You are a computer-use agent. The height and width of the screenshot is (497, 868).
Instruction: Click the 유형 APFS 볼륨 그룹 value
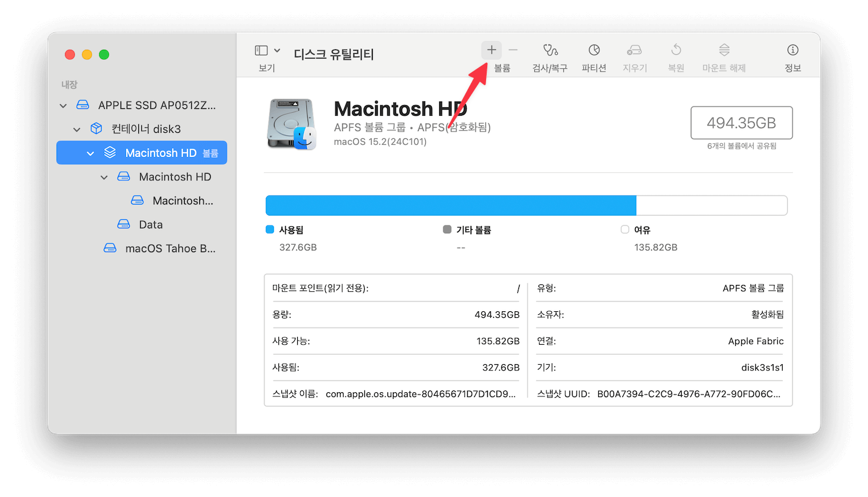[753, 288]
